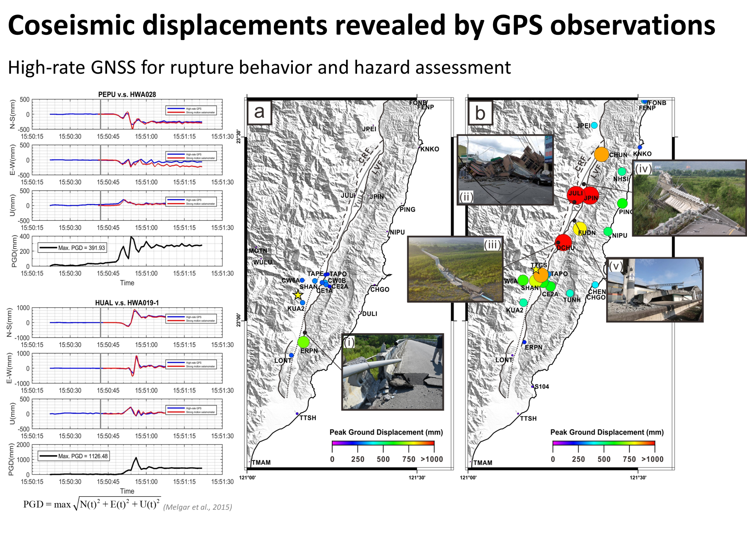Viewport: 747px width, 560px height.
Task: Click the green NIPU station circle in map b
Action: pos(608,231)
